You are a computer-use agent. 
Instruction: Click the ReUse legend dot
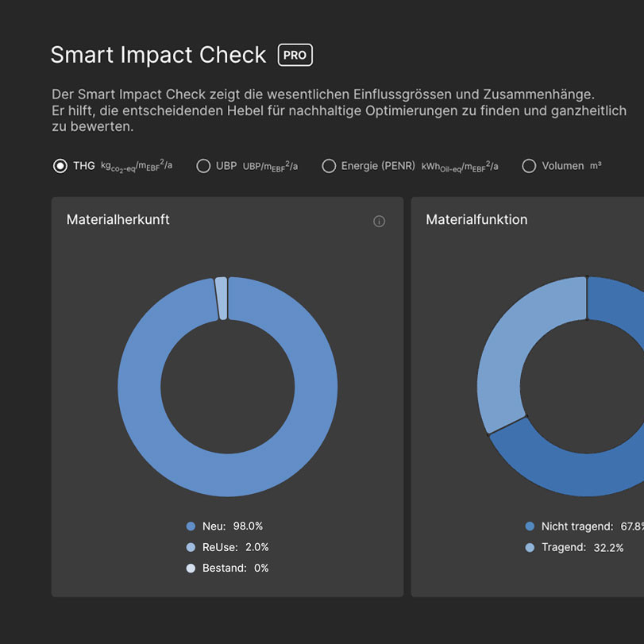click(191, 547)
